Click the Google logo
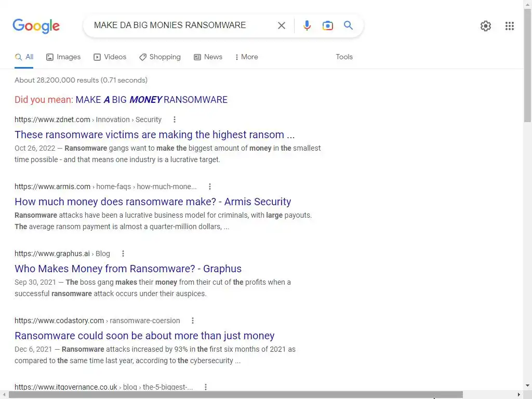The image size is (532, 399). pyautogui.click(x=36, y=26)
